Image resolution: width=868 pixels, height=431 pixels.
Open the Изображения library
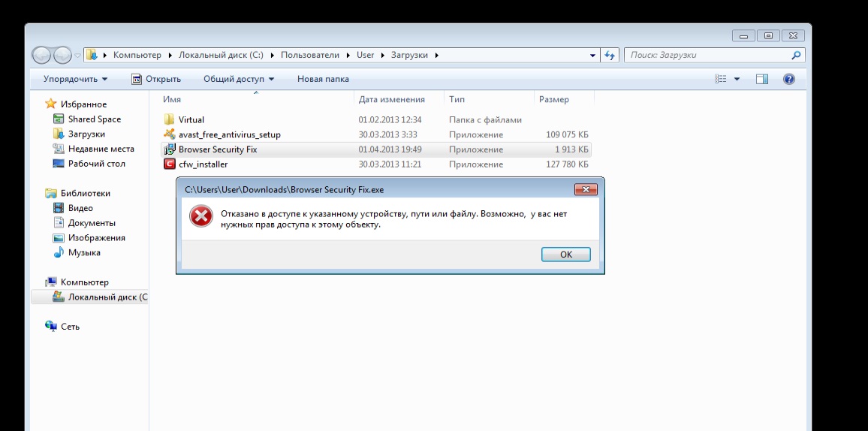coord(96,238)
